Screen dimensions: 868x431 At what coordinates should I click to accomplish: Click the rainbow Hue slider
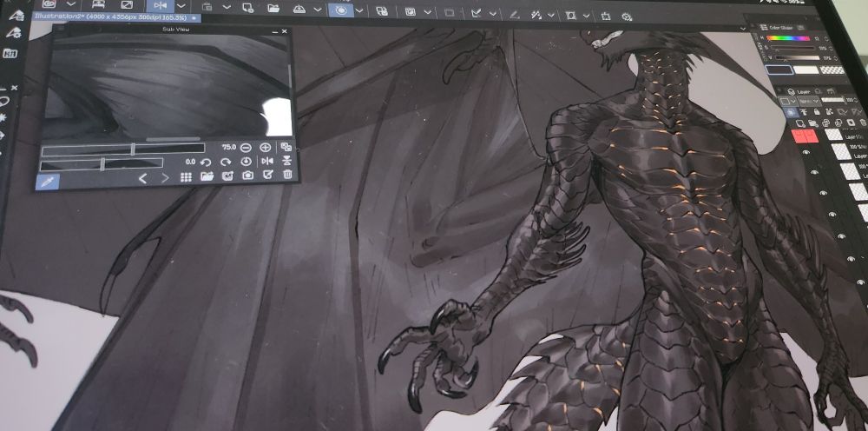[788, 38]
